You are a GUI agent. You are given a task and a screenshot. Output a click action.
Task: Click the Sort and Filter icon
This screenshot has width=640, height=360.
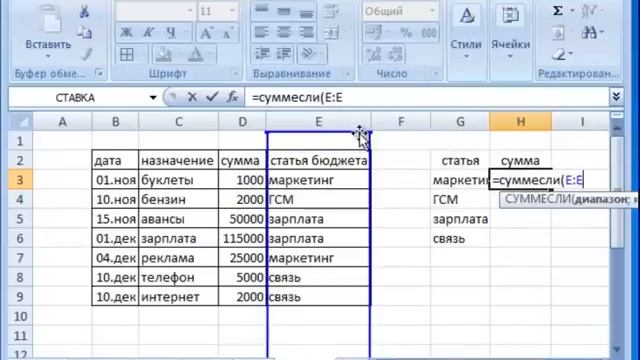click(589, 11)
